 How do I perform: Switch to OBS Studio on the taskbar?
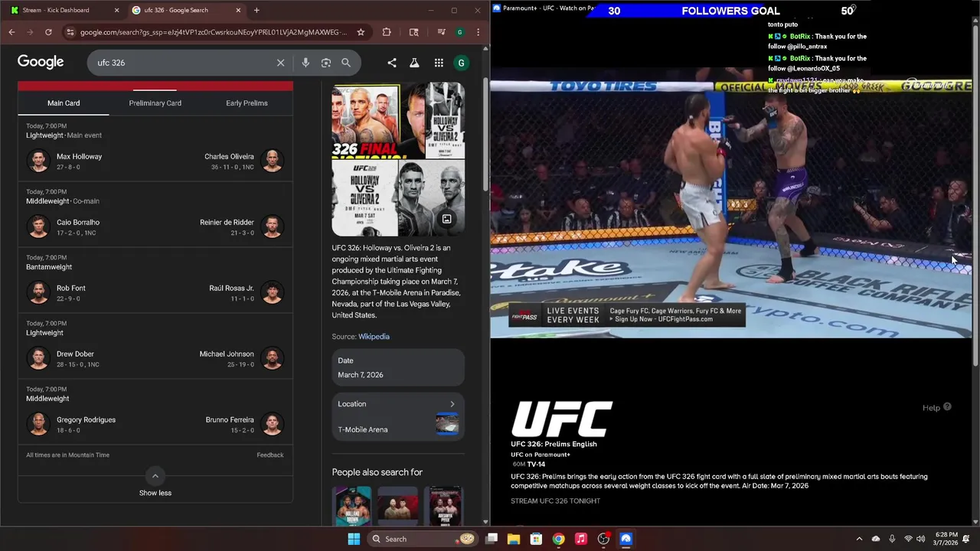(x=603, y=539)
